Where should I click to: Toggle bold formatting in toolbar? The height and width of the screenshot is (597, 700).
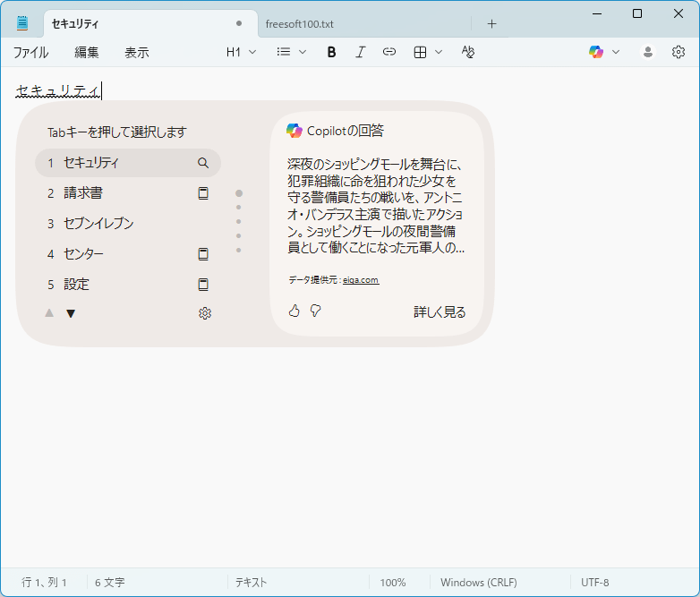(331, 52)
